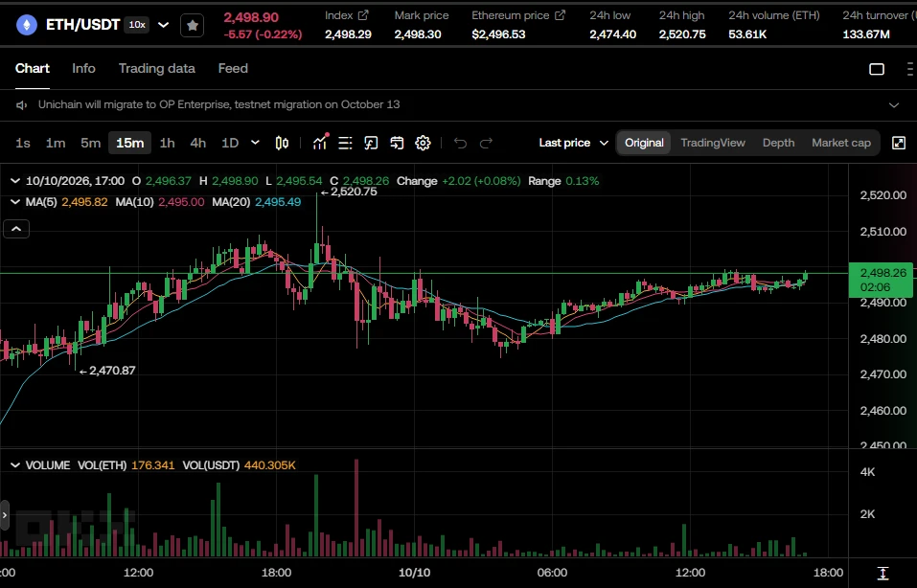
Task: Switch the layout using the rectangle icon
Action: (877, 69)
